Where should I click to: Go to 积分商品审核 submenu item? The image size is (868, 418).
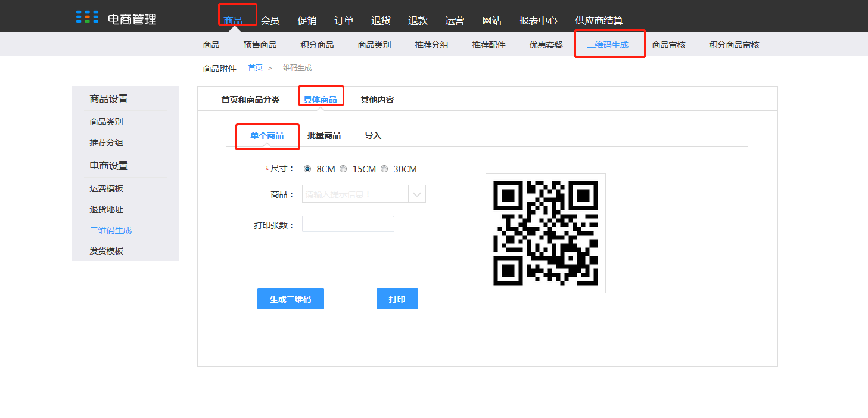point(734,45)
